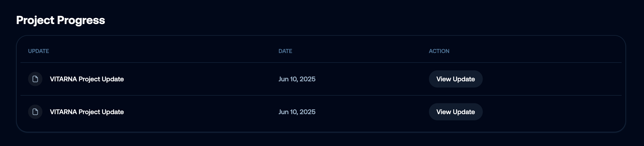Click the year 2025 in the second row
644x146 pixels.
[307, 112]
